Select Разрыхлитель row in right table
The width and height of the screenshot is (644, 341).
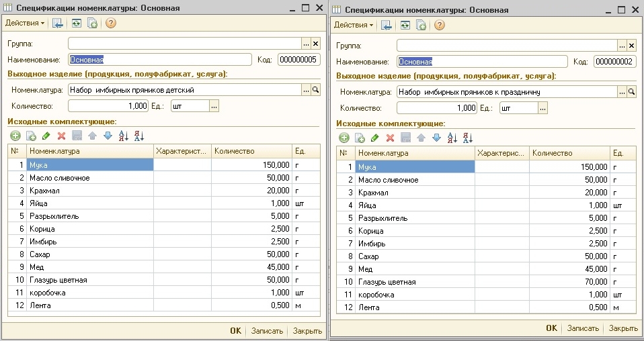click(486, 218)
